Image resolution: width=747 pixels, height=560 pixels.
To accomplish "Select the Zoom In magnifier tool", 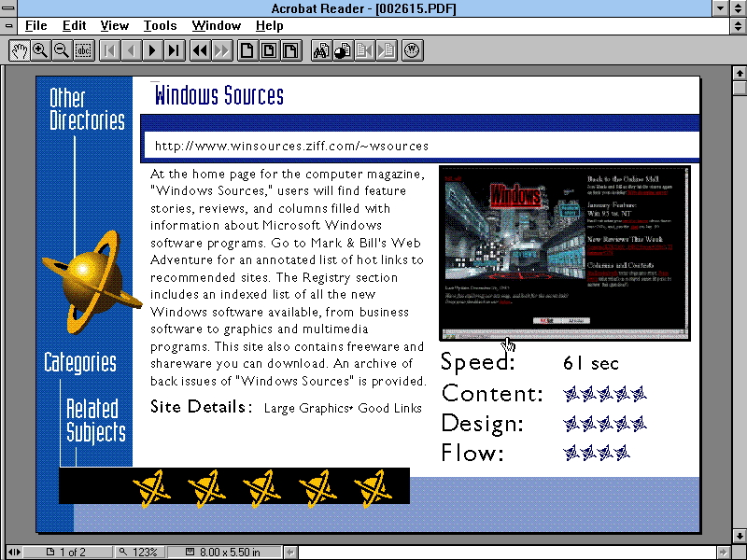I will [40, 50].
